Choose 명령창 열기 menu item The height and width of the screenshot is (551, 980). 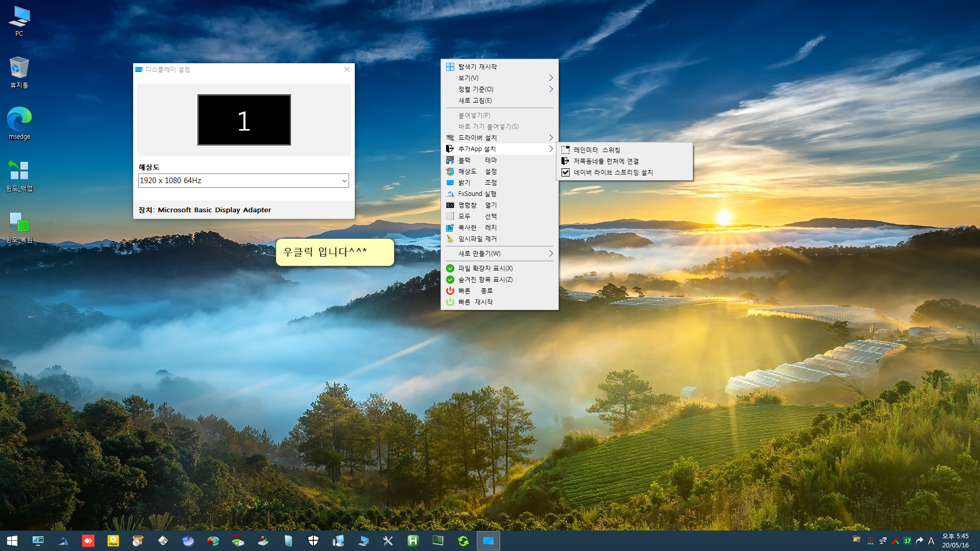(500, 205)
